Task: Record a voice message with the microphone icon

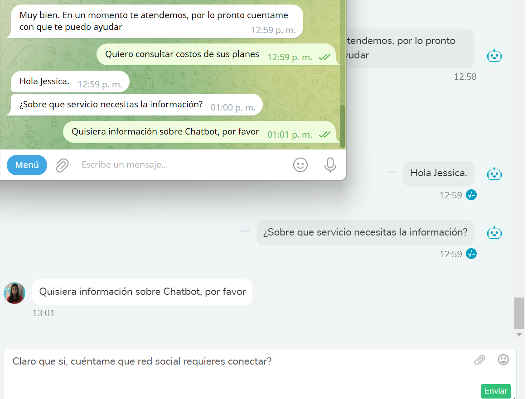Action: [330, 165]
